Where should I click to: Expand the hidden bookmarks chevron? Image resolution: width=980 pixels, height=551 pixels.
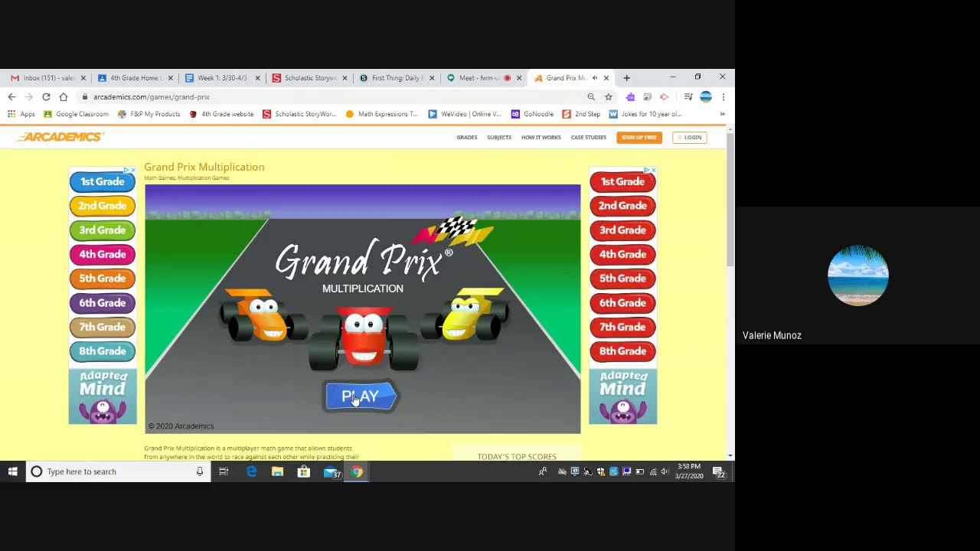722,114
